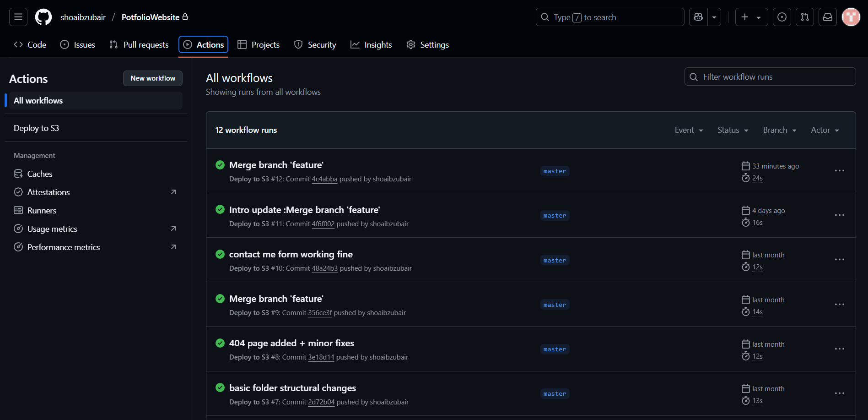868x420 pixels.
Task: Go to GitHub homepage via Octocat logo
Action: (x=43, y=17)
